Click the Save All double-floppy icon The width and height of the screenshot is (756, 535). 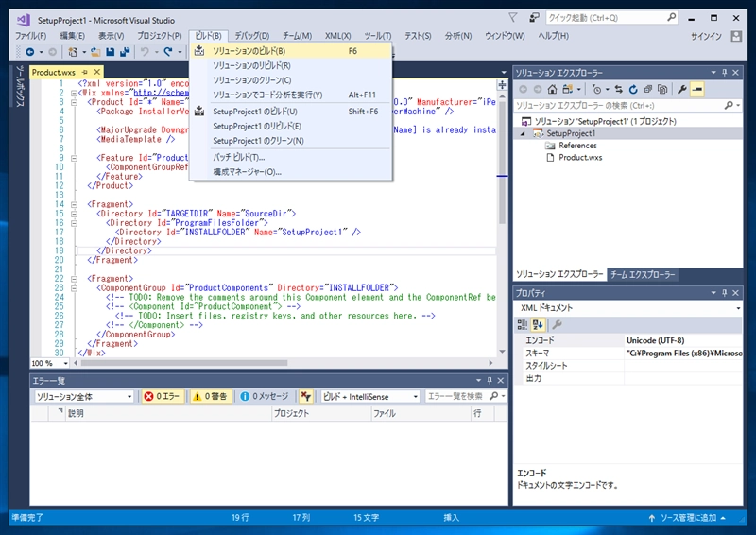point(125,52)
